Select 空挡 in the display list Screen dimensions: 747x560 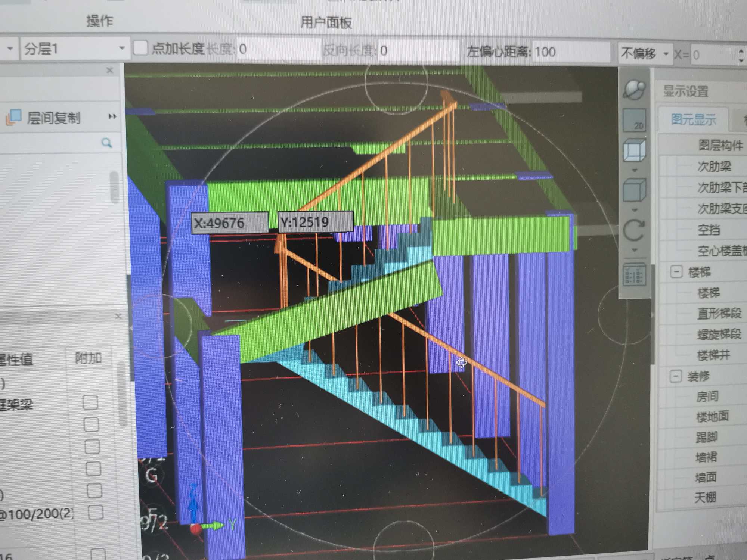click(709, 230)
